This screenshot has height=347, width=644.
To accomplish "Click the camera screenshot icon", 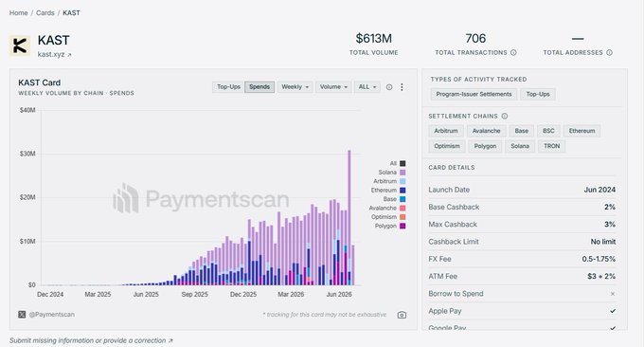I will 402,315.
